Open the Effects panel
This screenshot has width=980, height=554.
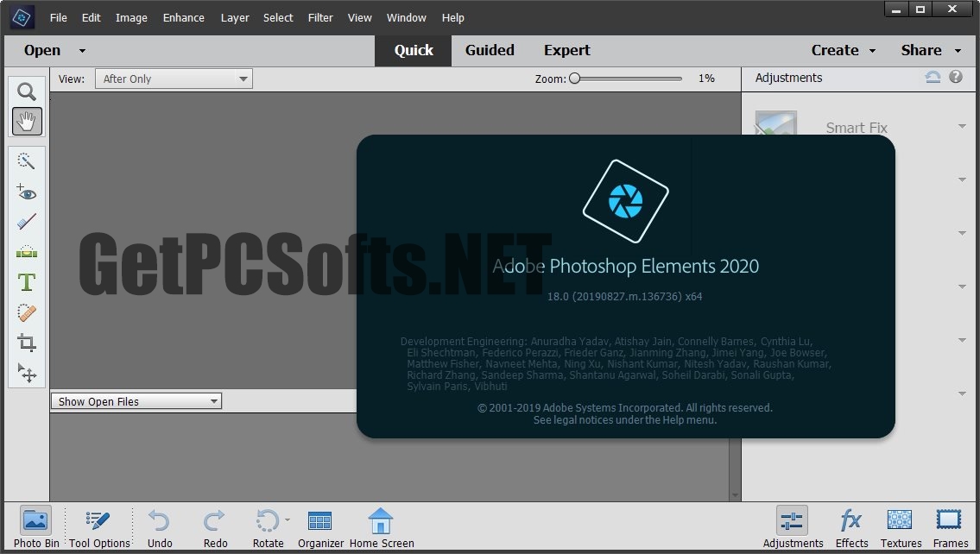click(x=851, y=528)
